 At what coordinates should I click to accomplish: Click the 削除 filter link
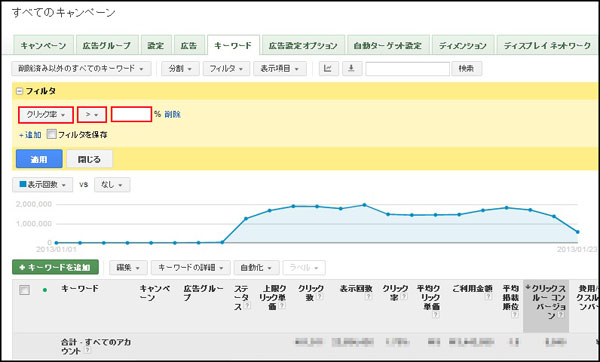point(172,114)
